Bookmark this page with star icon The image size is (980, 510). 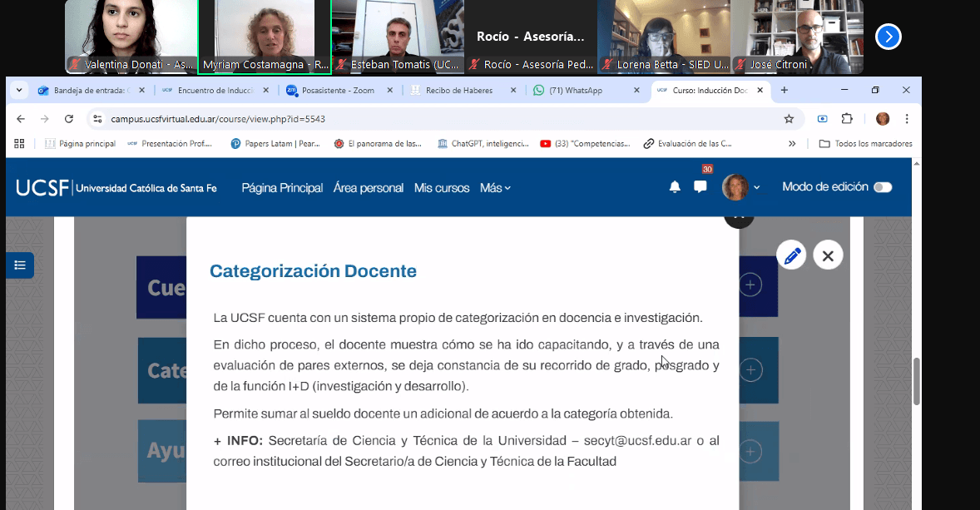point(789,119)
